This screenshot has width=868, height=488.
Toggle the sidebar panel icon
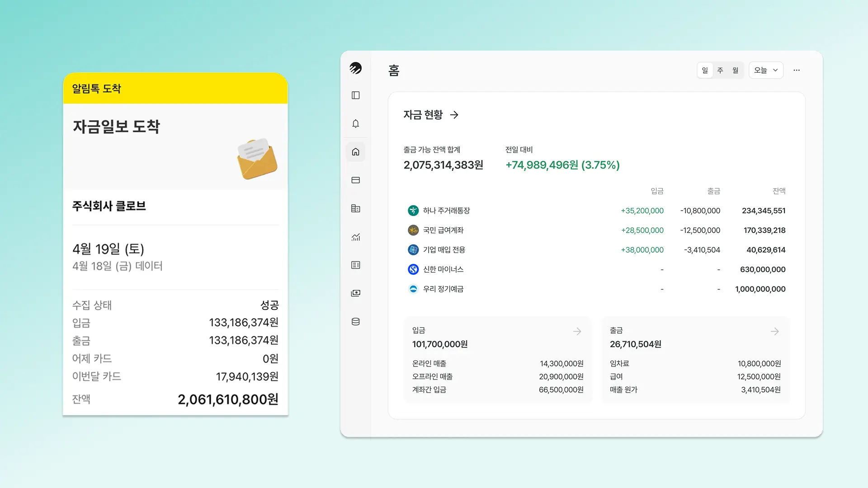coord(355,95)
